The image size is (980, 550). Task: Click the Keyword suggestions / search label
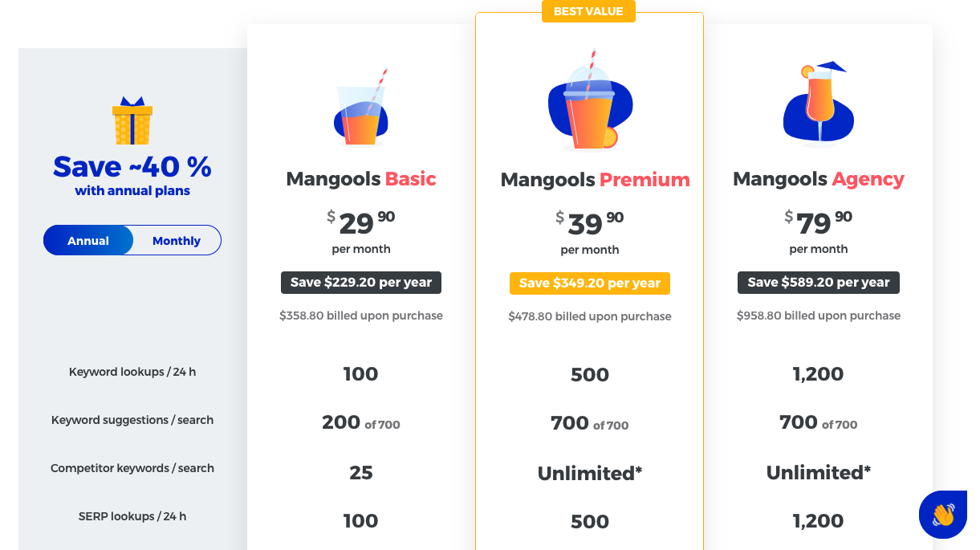132,421
